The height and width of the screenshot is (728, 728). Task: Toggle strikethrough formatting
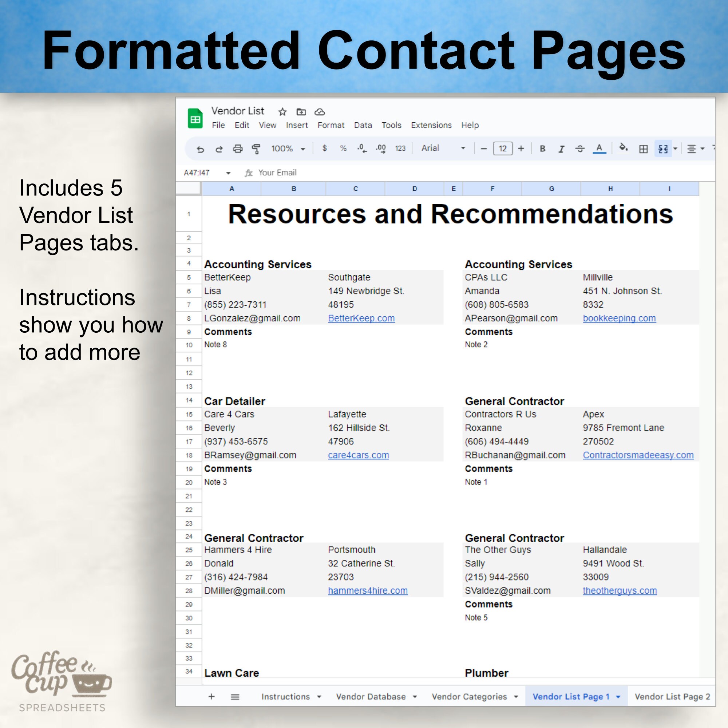pos(579,149)
